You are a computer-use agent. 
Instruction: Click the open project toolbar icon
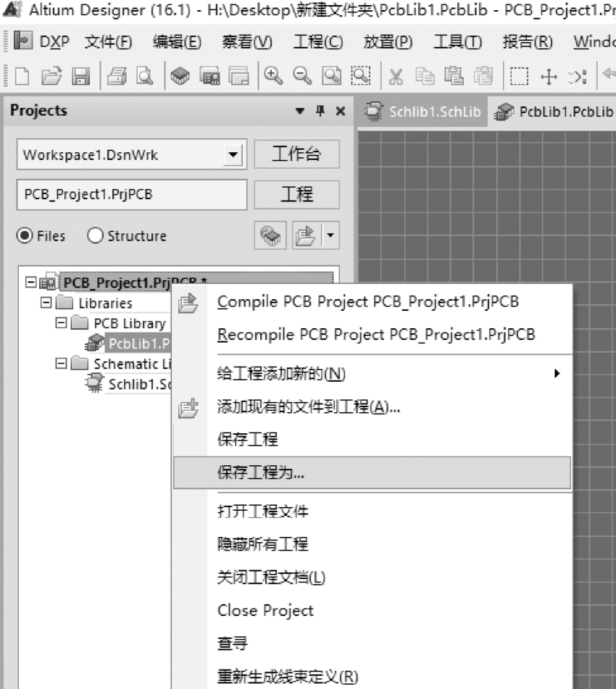tap(238, 77)
